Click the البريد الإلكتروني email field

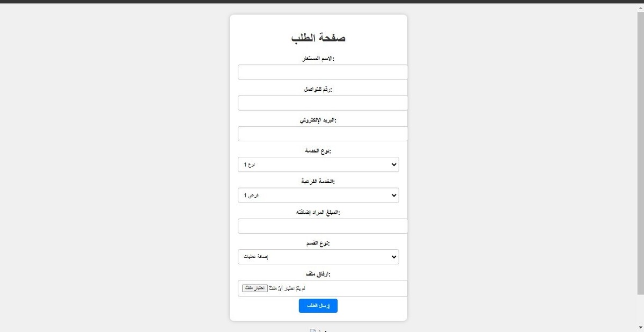tap(322, 133)
